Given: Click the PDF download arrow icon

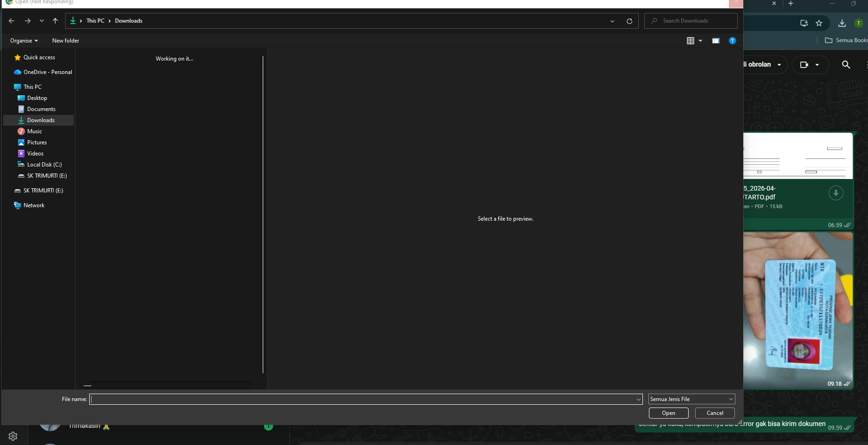Looking at the screenshot, I should pyautogui.click(x=836, y=193).
